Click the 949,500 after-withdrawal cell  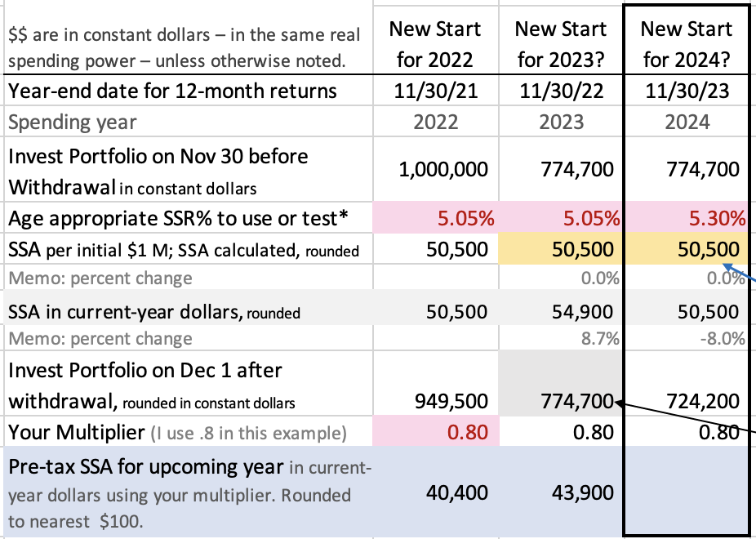click(x=435, y=383)
